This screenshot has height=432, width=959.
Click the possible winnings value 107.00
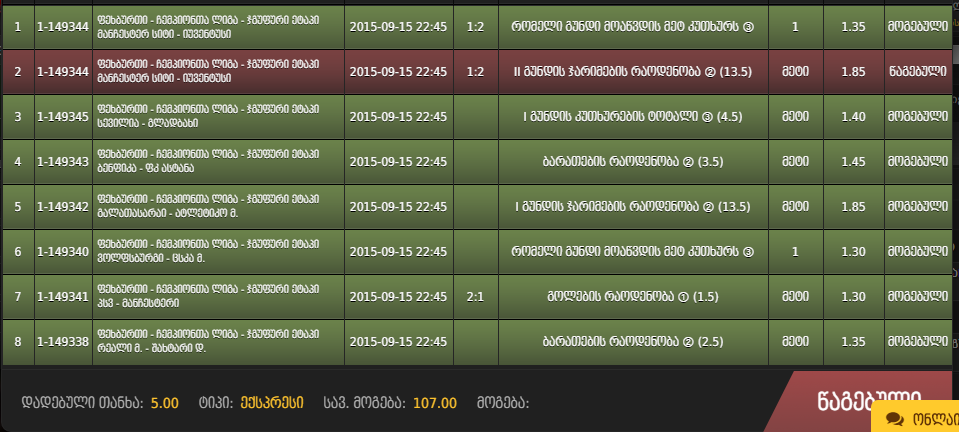(435, 403)
